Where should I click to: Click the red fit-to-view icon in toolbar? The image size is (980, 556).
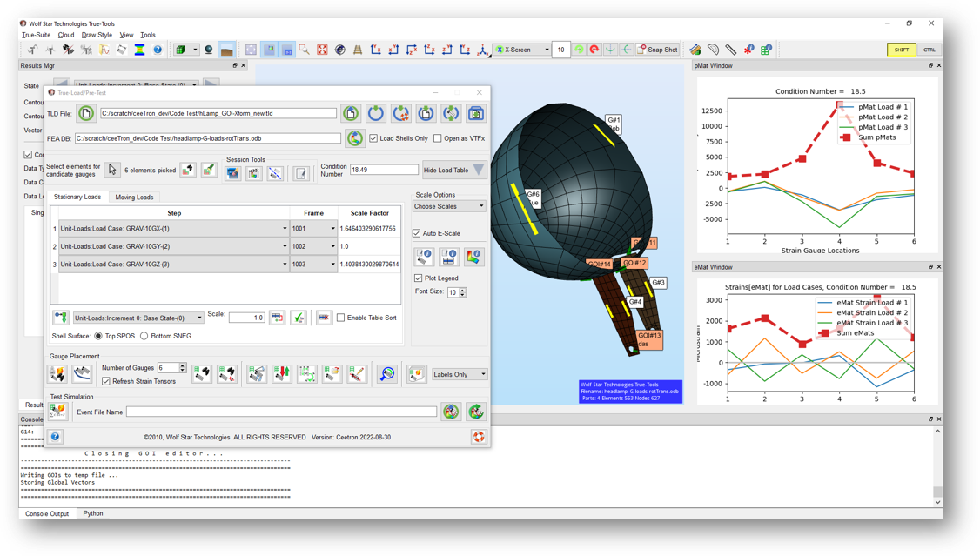click(323, 50)
